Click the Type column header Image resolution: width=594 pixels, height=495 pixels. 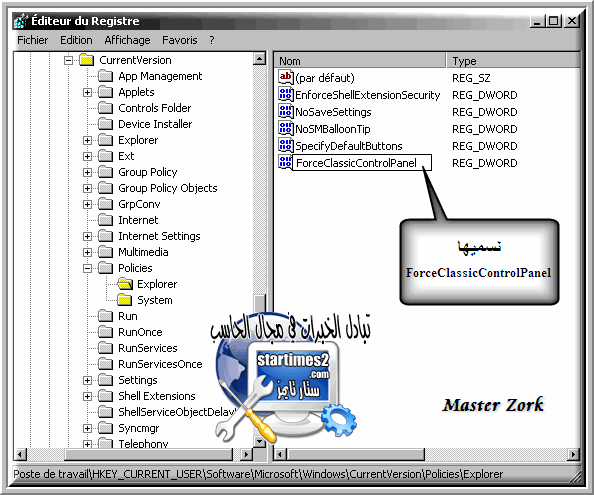click(513, 61)
